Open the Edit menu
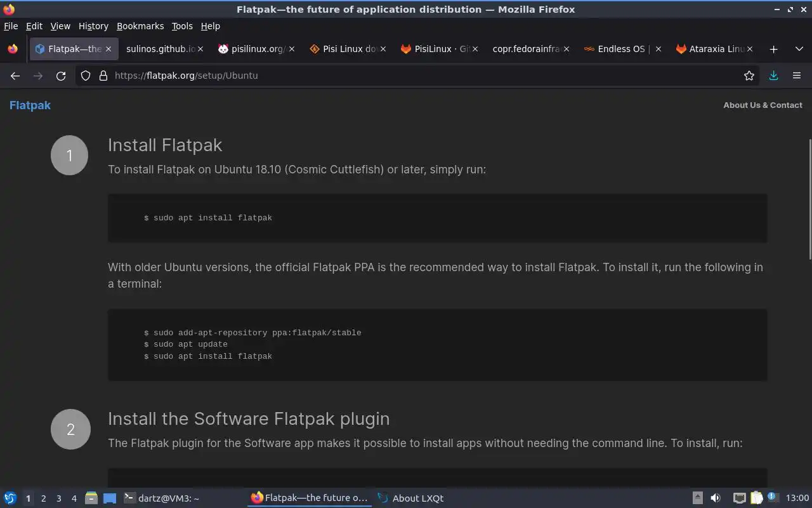 pos(34,26)
